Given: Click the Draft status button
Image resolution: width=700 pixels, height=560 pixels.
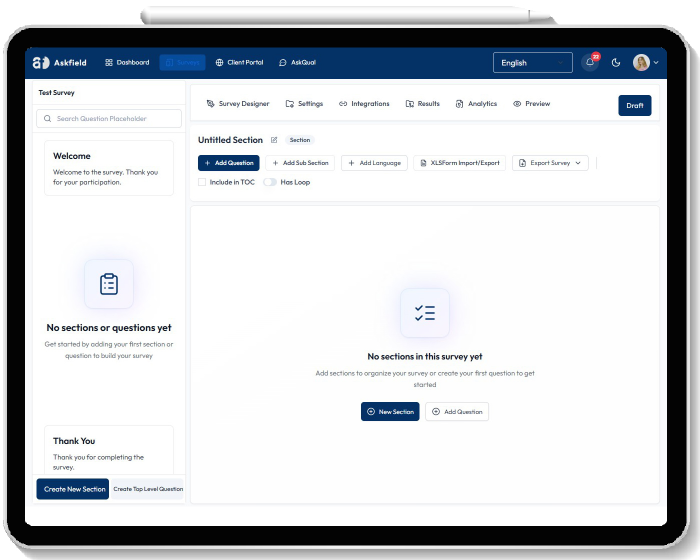Looking at the screenshot, I should (634, 105).
